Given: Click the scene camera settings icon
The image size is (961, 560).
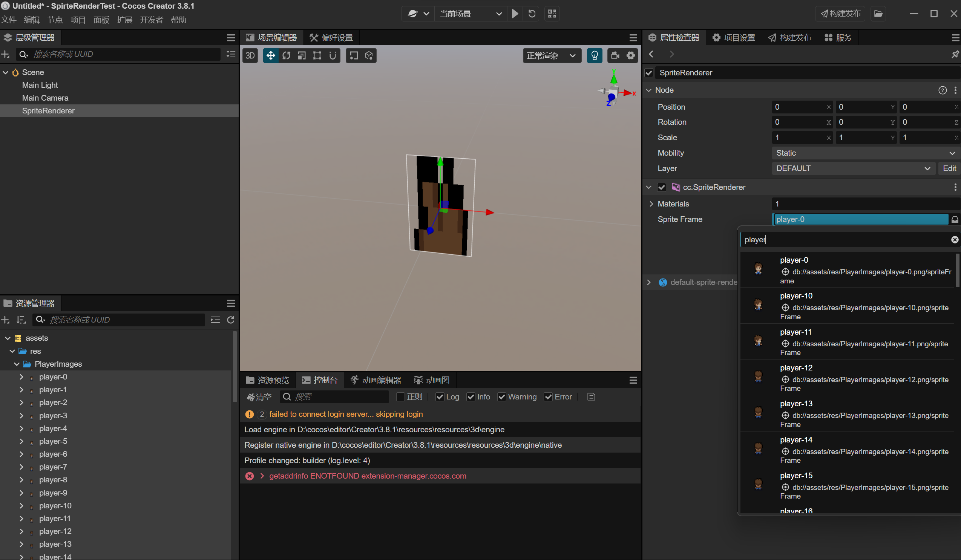Looking at the screenshot, I should point(615,56).
